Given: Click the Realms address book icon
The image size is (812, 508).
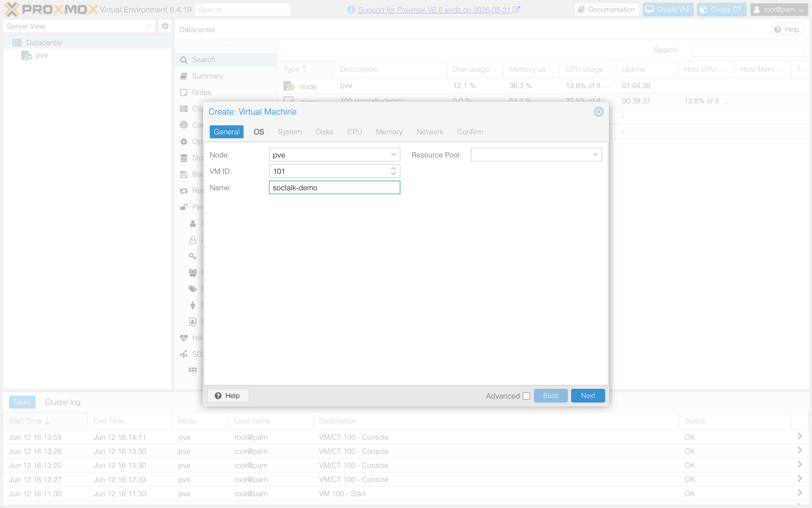Looking at the screenshot, I should pyautogui.click(x=193, y=321).
